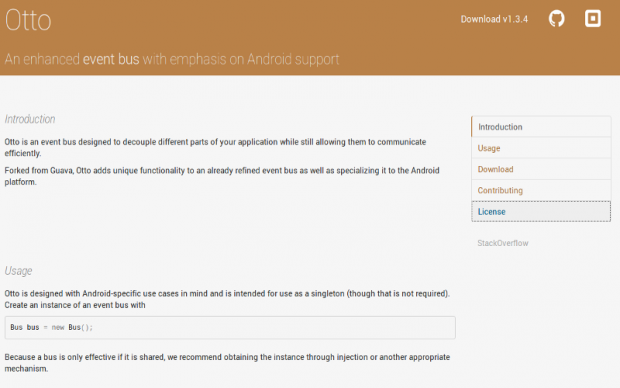This screenshot has height=388, width=620.
Task: Open the StackOverflow link
Action: [503, 243]
